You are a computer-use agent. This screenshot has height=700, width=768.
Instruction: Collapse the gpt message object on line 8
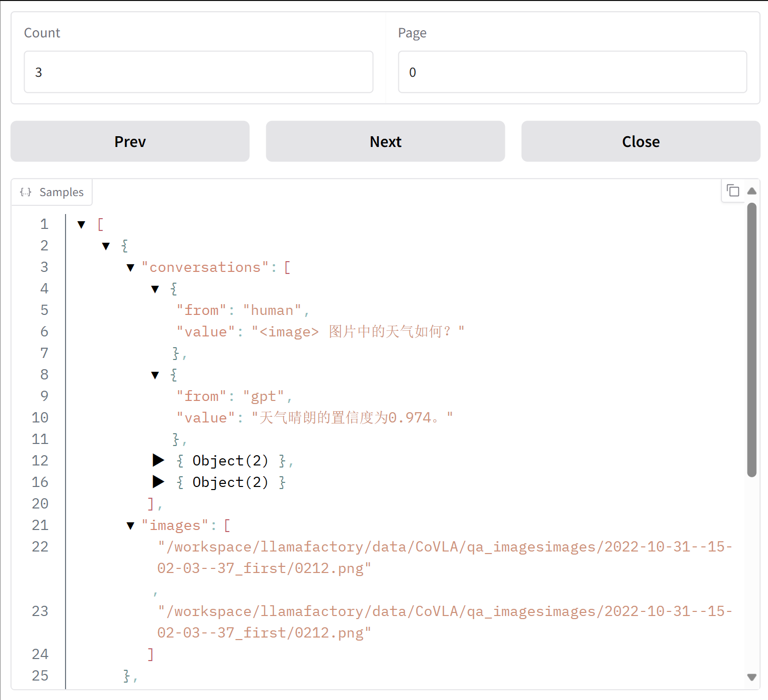pyautogui.click(x=155, y=375)
